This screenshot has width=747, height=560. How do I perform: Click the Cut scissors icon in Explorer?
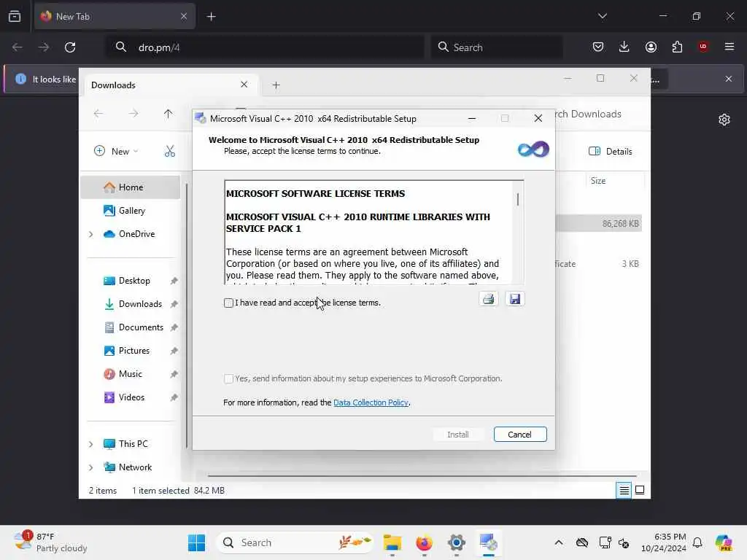[x=170, y=151]
